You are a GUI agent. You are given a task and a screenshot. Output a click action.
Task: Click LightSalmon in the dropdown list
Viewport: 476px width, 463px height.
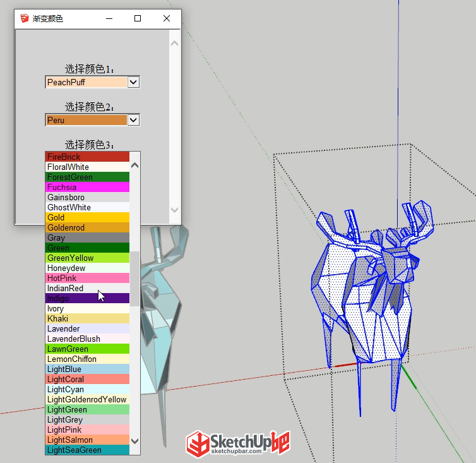[x=87, y=440]
